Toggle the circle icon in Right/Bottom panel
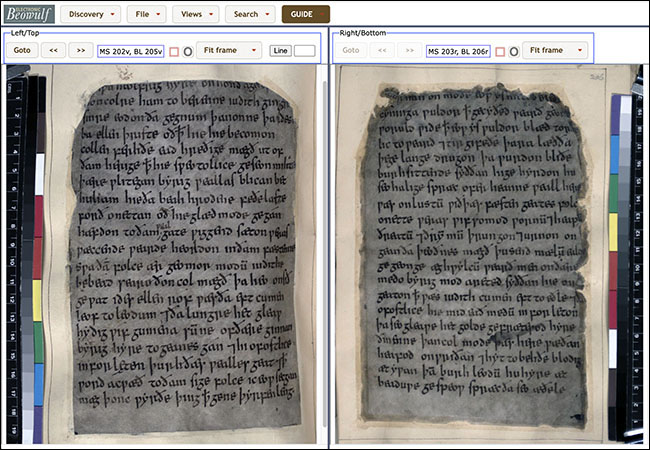This screenshot has height=450, width=650. [x=514, y=52]
